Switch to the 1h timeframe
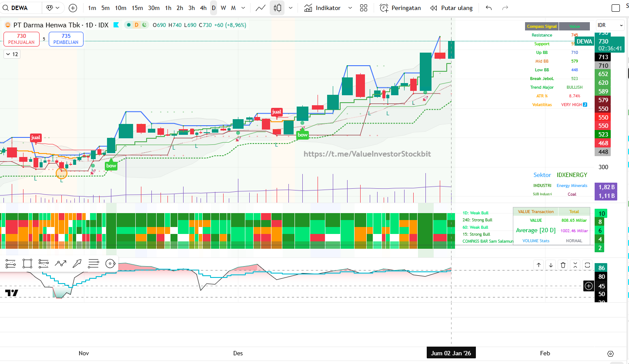Viewport: 629px width, 364px height. point(168,8)
